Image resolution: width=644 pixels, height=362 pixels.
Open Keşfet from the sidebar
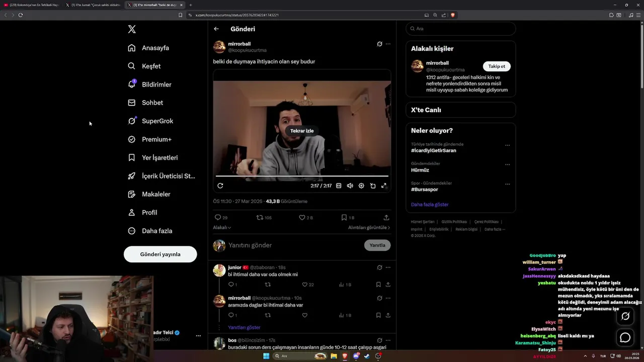(x=144, y=66)
